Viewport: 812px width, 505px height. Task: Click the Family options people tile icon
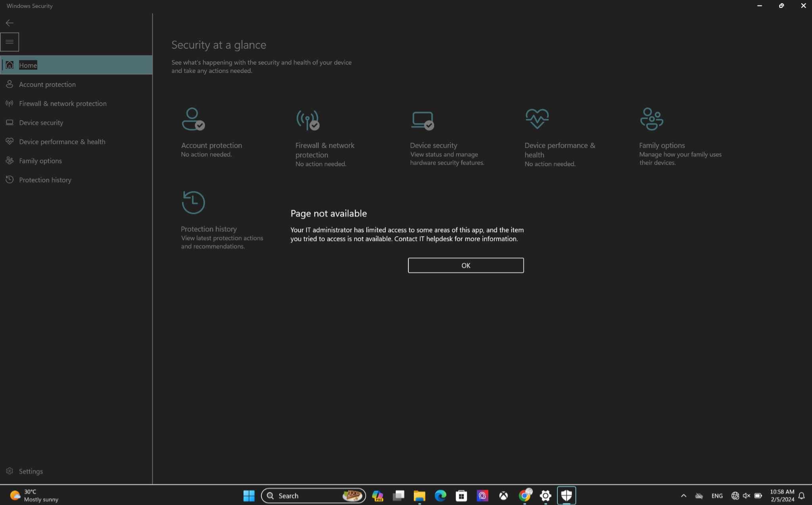(x=651, y=119)
